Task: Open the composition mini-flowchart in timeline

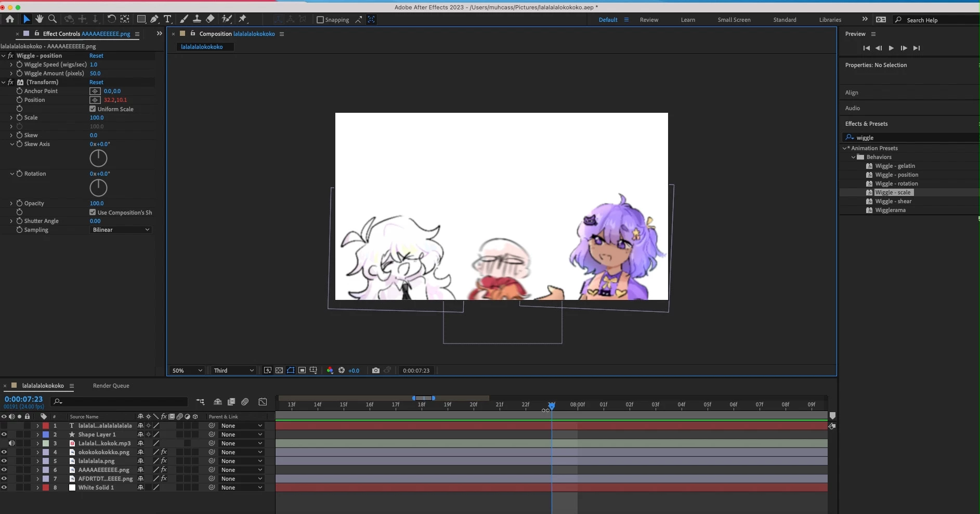Action: click(200, 402)
